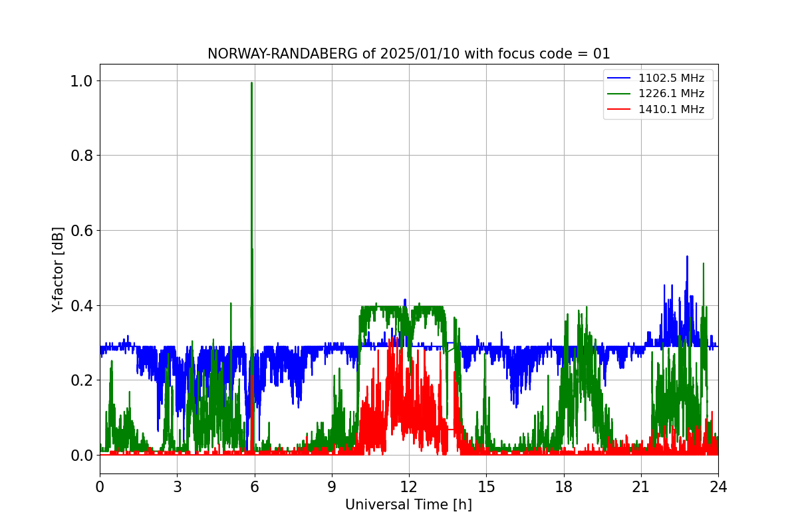
Task: Select the 1102.5 MHz legend label
Action: coord(671,78)
